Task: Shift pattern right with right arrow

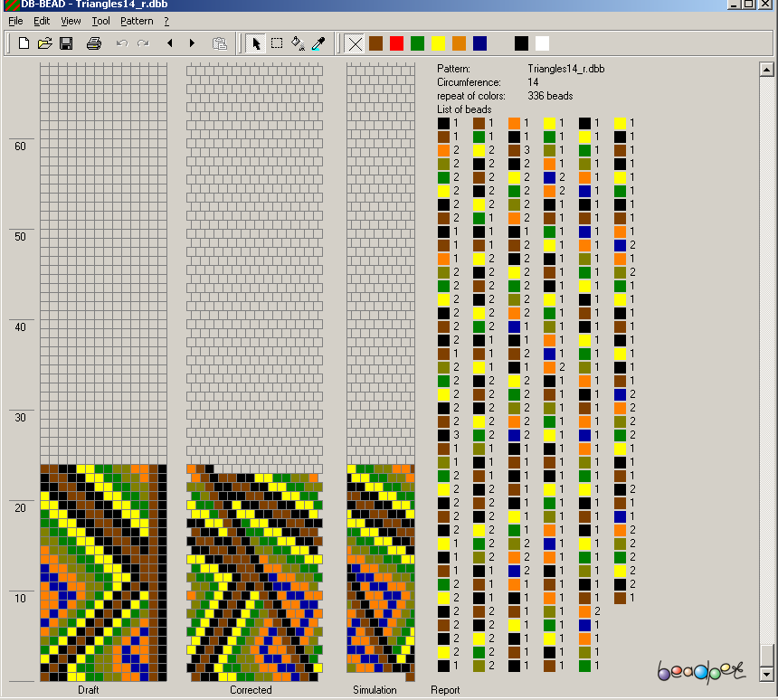Action: coord(192,43)
